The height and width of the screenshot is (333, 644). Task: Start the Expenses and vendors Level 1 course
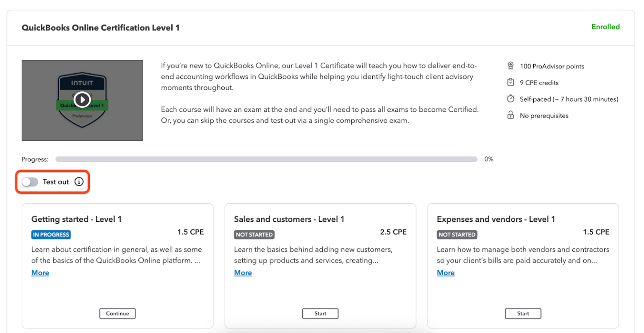(x=523, y=313)
